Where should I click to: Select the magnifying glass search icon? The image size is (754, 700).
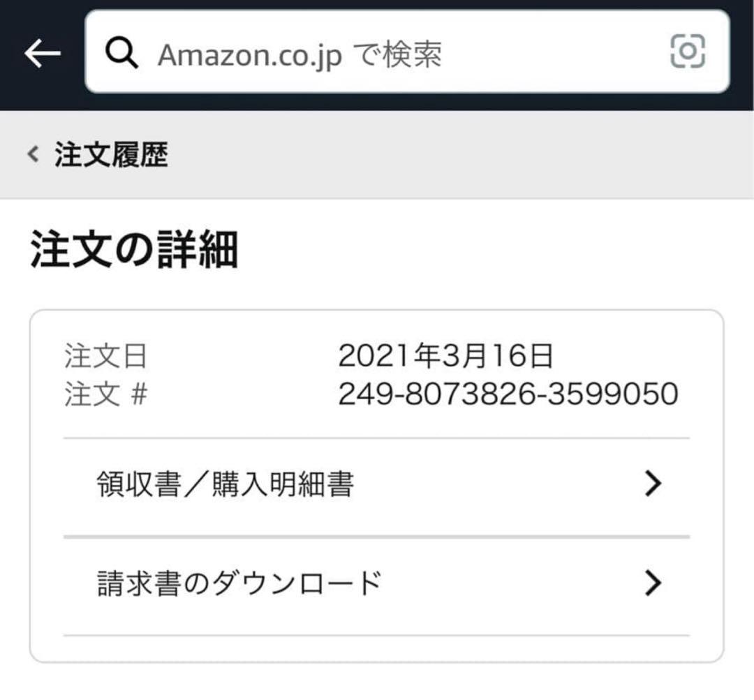[123, 52]
